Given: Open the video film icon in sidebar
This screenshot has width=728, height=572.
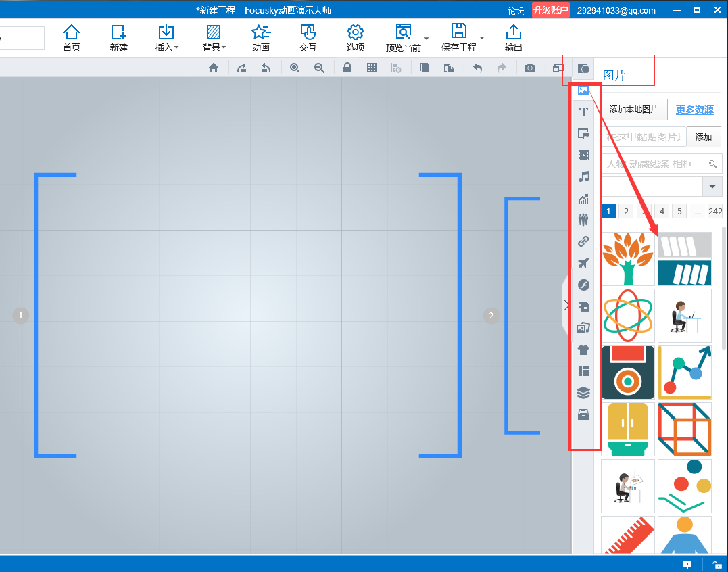Looking at the screenshot, I should (x=583, y=155).
